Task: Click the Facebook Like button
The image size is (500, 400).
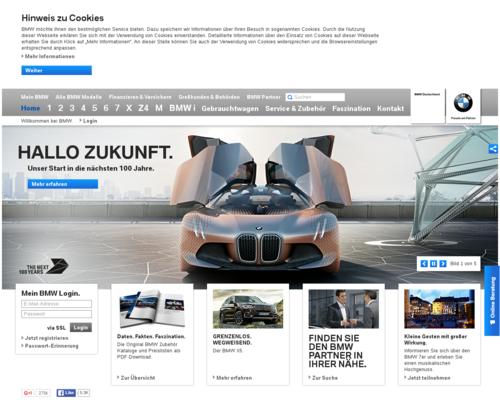Action: [66, 393]
